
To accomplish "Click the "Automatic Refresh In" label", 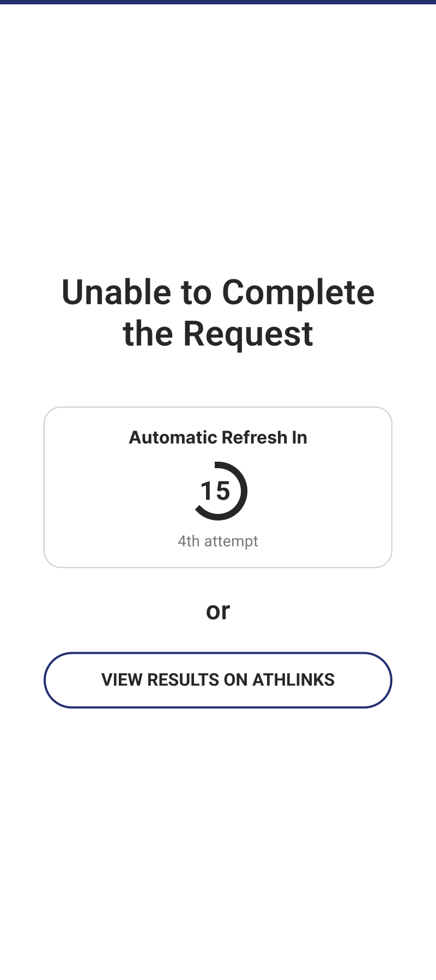I will tap(218, 438).
